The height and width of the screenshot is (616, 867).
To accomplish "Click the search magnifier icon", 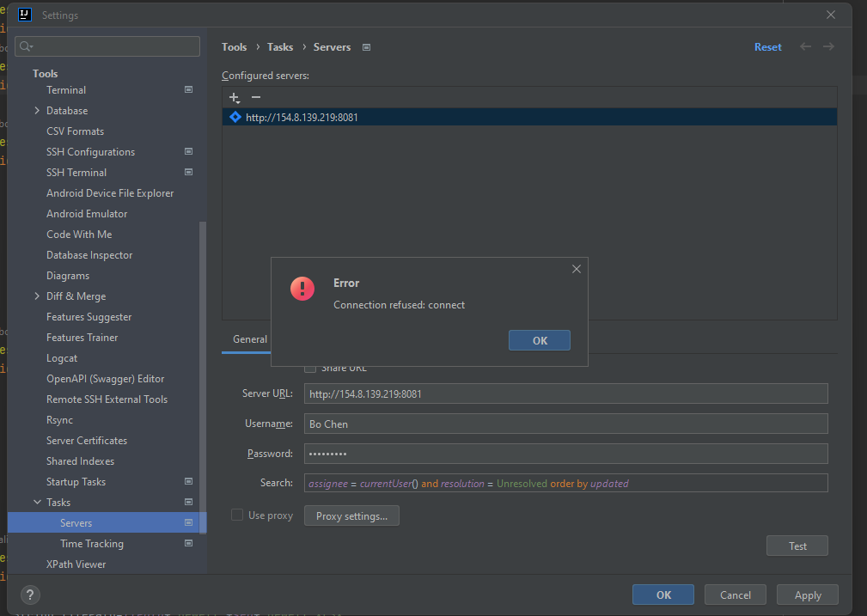I will tap(26, 46).
